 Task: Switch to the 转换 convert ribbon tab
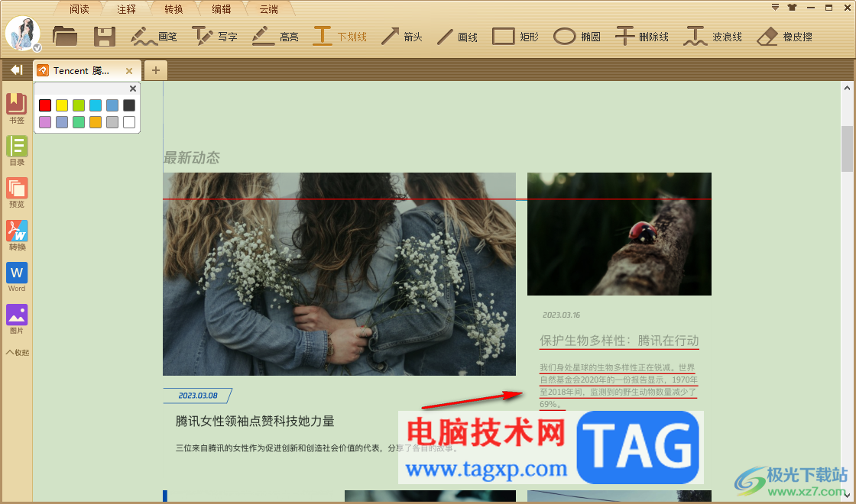(174, 9)
